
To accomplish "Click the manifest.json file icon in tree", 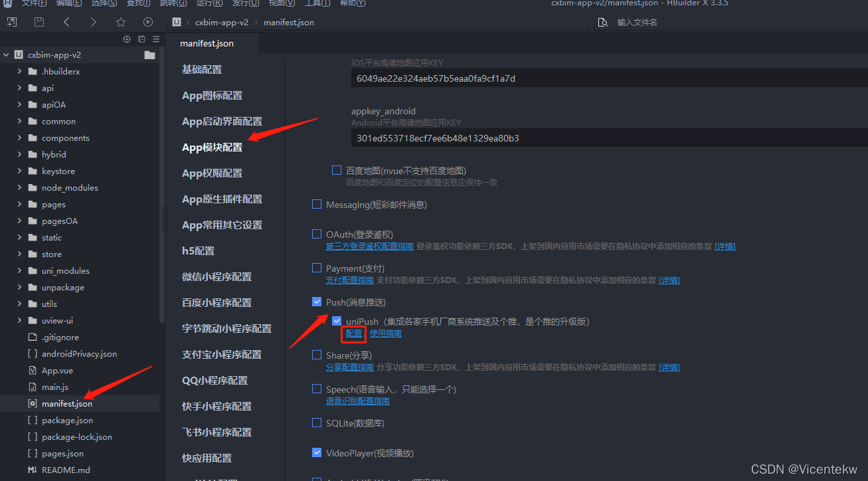I will [33, 403].
